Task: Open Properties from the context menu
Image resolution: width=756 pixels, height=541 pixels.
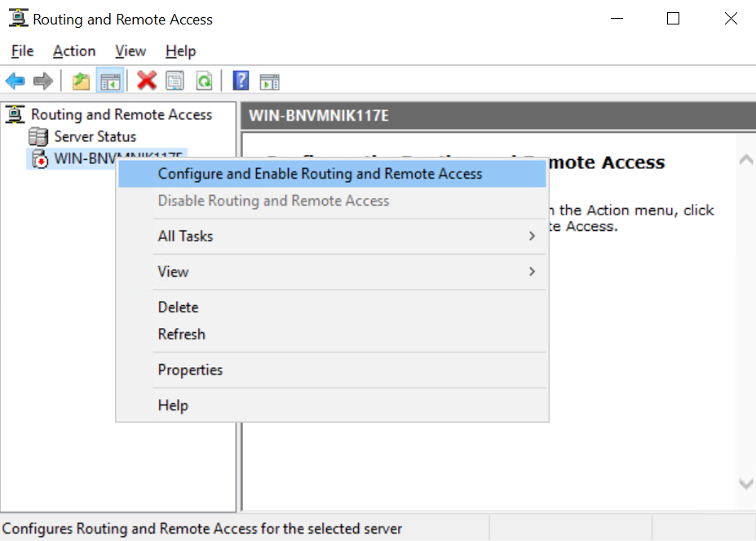Action: (x=332, y=370)
